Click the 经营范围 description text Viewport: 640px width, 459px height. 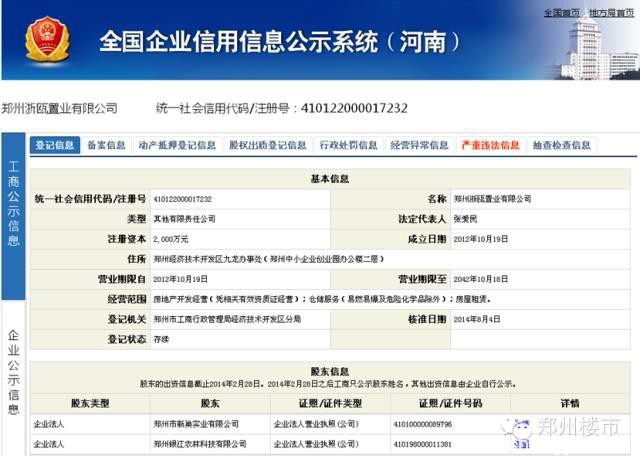(322, 299)
